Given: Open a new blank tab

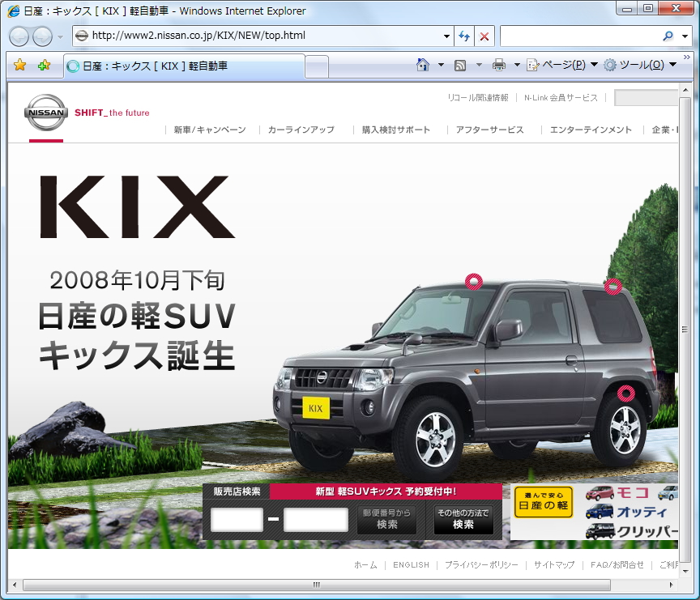Looking at the screenshot, I should 317,66.
